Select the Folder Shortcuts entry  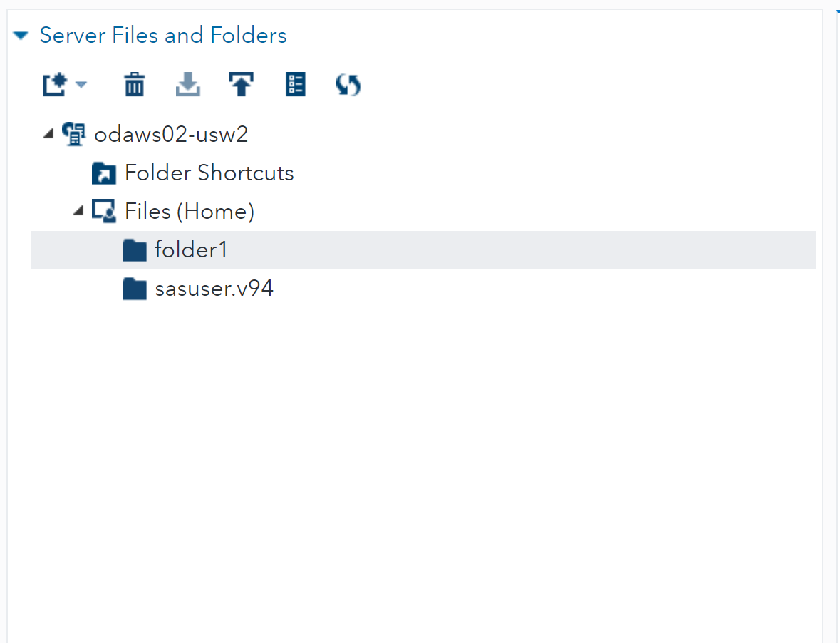point(209,173)
